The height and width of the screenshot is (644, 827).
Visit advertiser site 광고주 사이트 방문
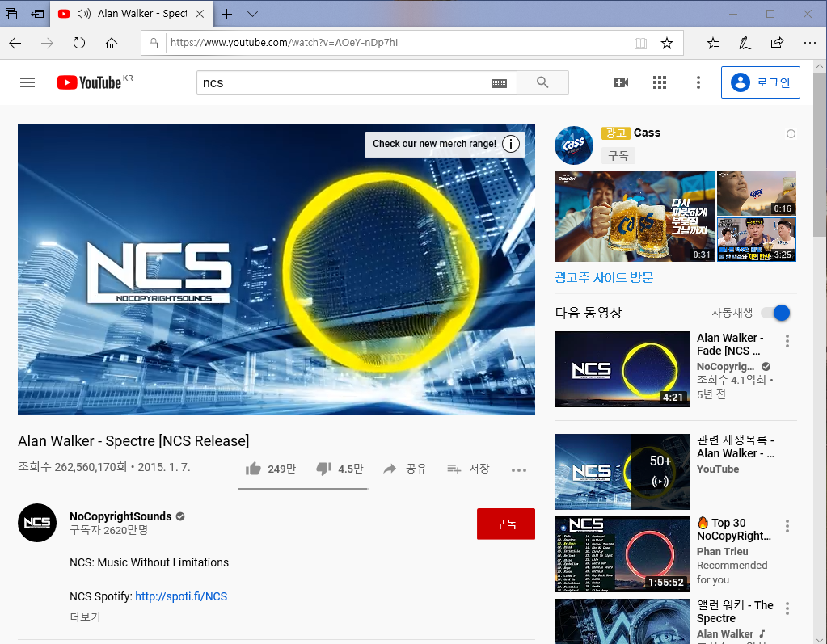coord(604,277)
